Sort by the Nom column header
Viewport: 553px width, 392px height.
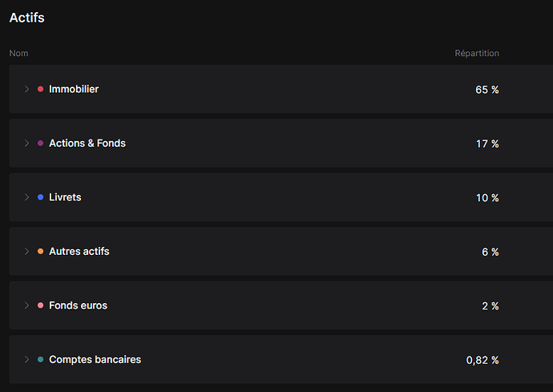(18, 54)
